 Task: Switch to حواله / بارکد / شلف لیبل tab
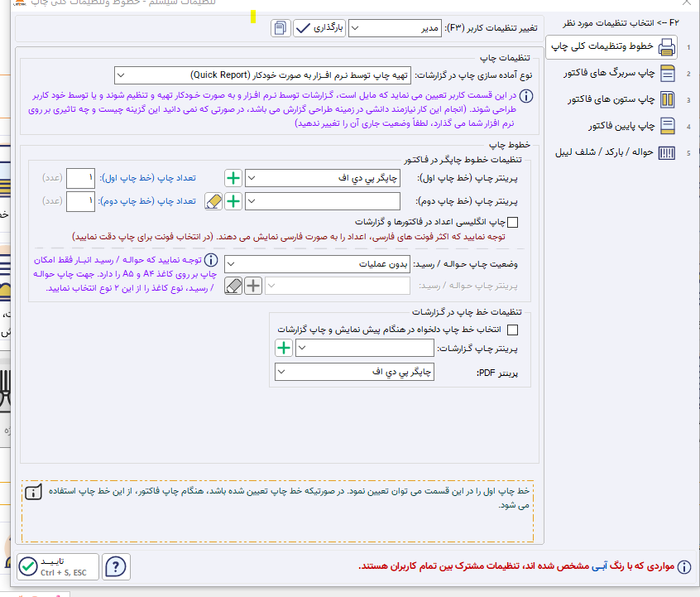tap(615, 152)
